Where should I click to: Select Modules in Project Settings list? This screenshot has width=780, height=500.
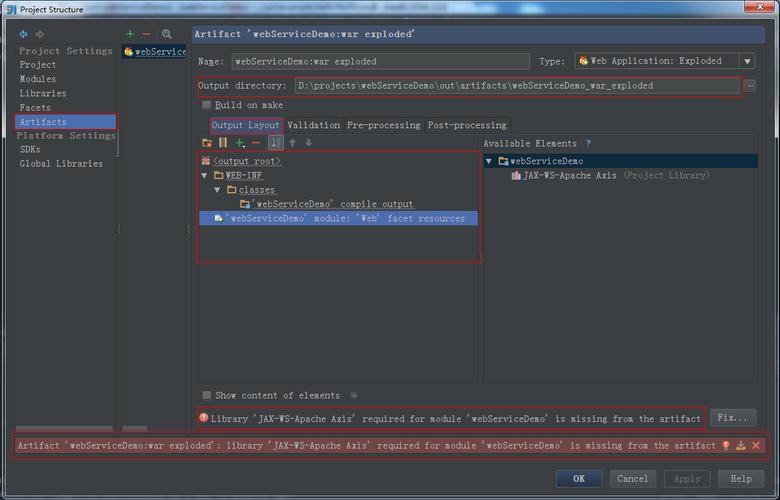coord(38,79)
